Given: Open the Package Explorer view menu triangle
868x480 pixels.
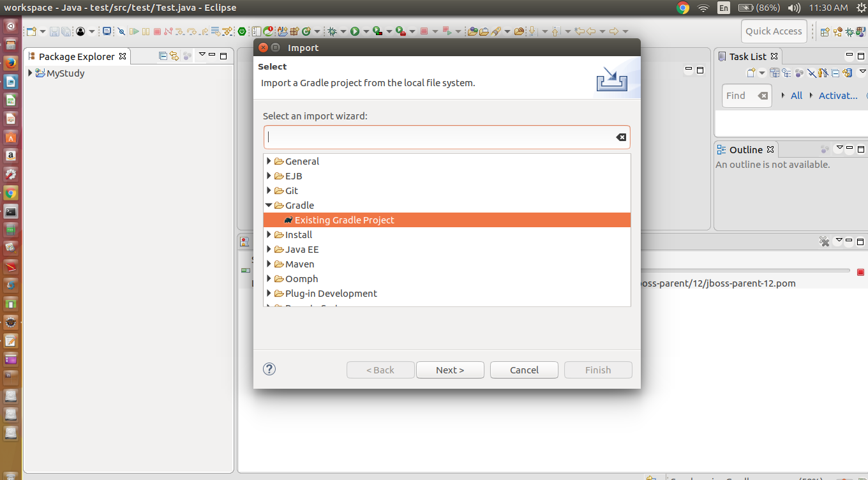Looking at the screenshot, I should tap(202, 54).
